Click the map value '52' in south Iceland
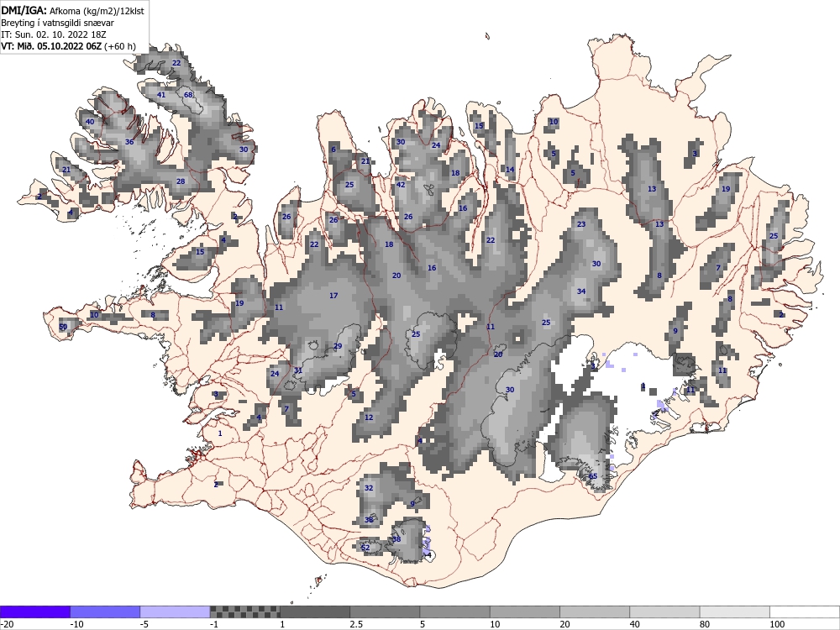Image resolution: width=840 pixels, height=630 pixels. 365,548
